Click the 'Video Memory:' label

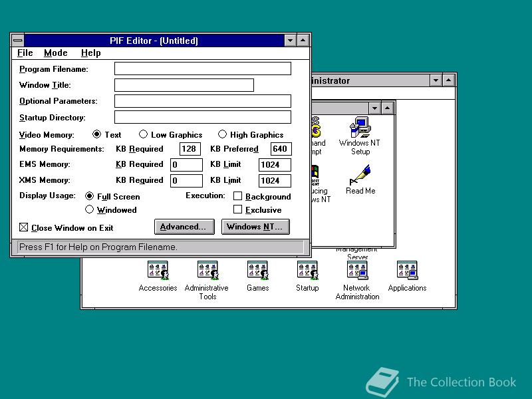(47, 135)
